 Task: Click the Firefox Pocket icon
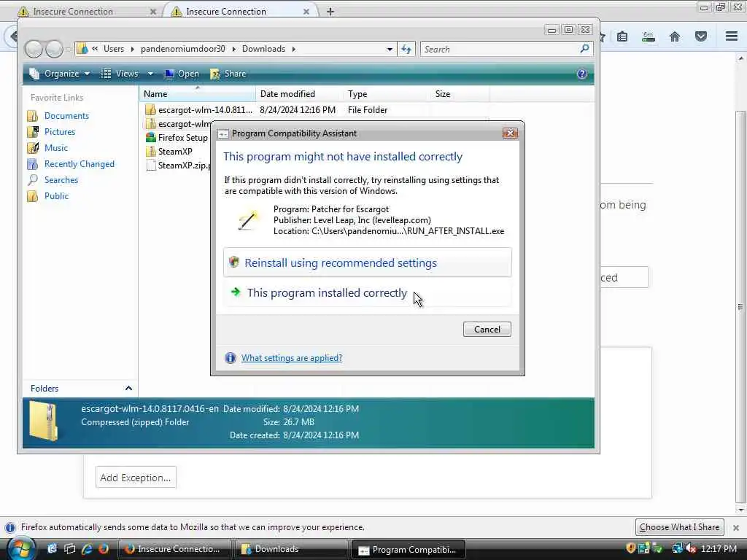pos(701,36)
